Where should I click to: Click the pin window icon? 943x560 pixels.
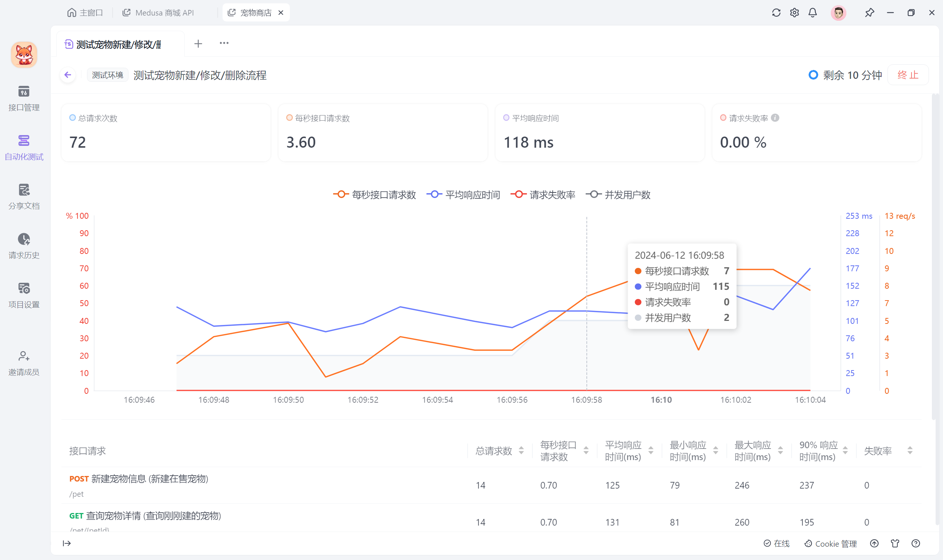pyautogui.click(x=869, y=13)
